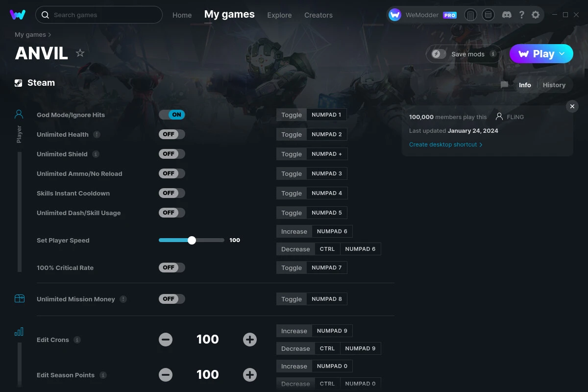Click the phone remote icon in header
Image resolution: width=588 pixels, height=392 pixels.
click(x=470, y=15)
